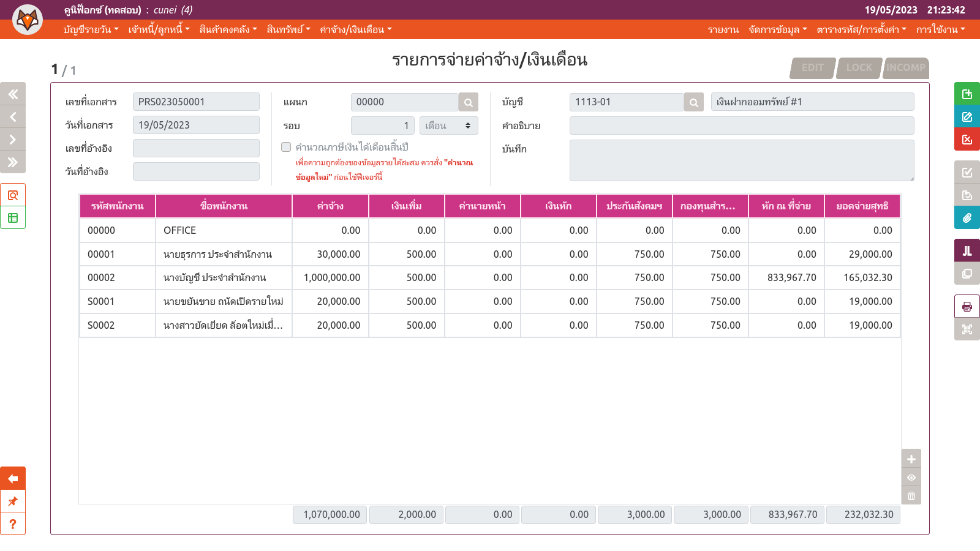Click the question mark help icon
This screenshot has height=551, width=980.
[13, 524]
